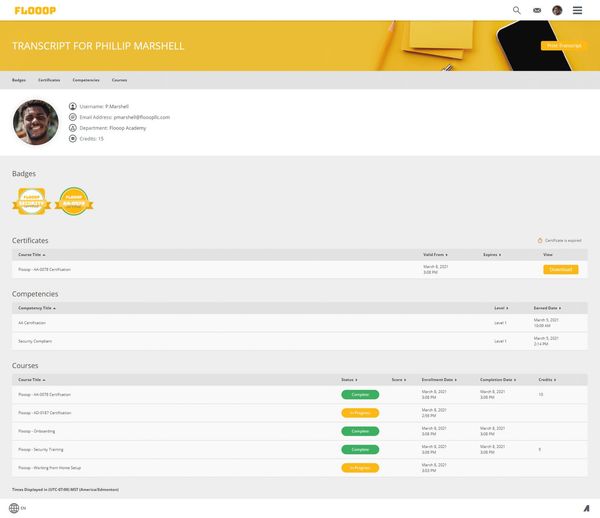600x518 pixels.
Task: Click the user avatar in header
Action: point(557,10)
